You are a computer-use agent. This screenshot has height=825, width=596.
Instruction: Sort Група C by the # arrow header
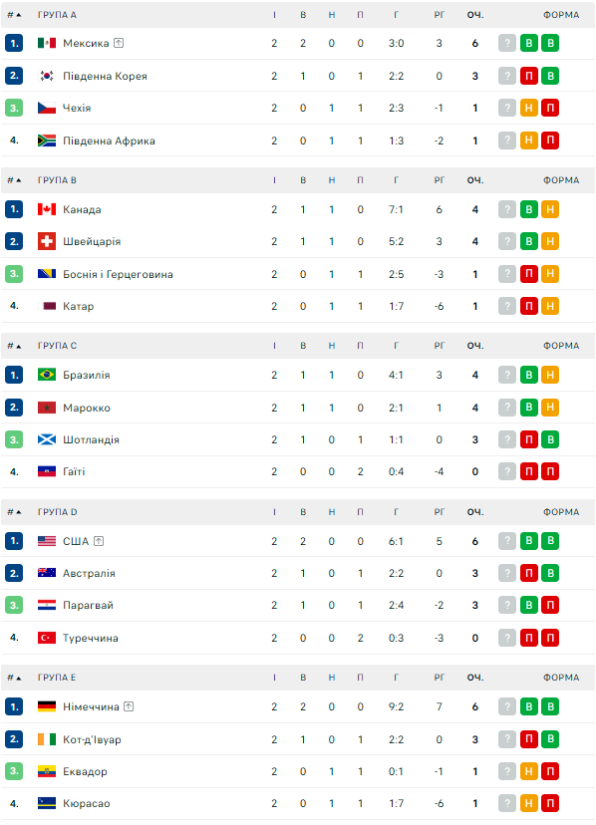tap(14, 346)
